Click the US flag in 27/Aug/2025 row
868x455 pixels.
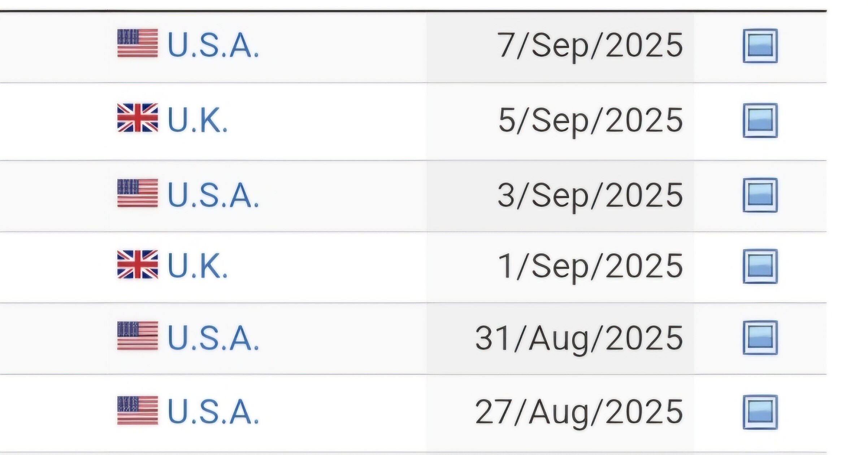click(138, 410)
